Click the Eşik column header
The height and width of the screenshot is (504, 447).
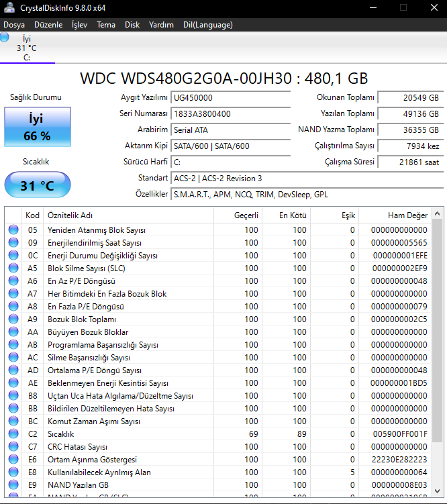tap(335, 215)
